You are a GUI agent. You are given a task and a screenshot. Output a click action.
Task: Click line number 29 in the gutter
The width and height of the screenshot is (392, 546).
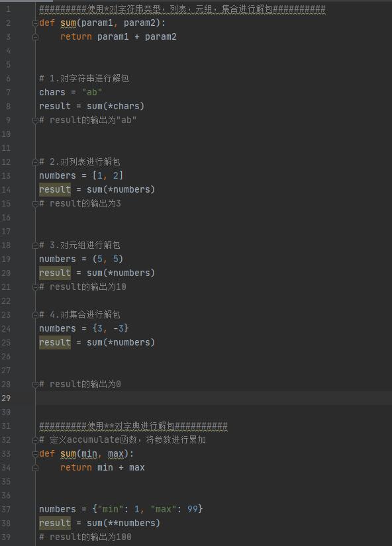coord(6,398)
